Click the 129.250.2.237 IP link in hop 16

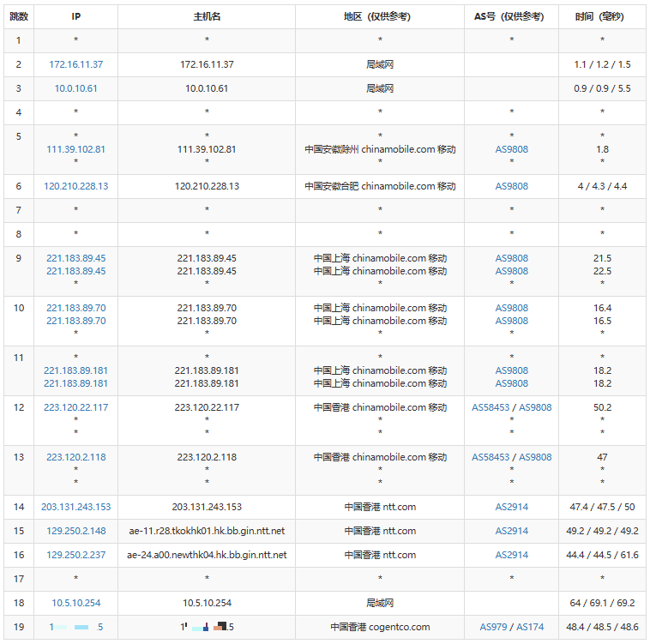pyautogui.click(x=76, y=555)
